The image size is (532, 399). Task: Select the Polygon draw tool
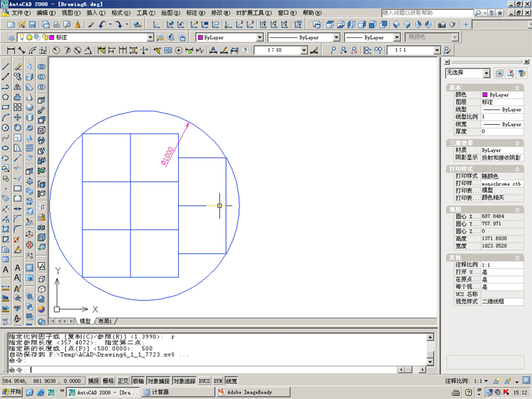tap(5, 97)
